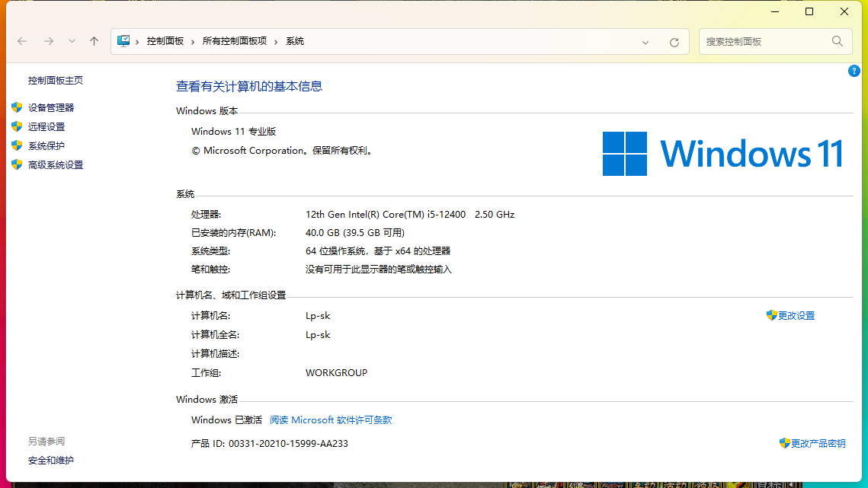Go up one level with the up arrow
Screen dimensions: 868x488
[x=94, y=42]
